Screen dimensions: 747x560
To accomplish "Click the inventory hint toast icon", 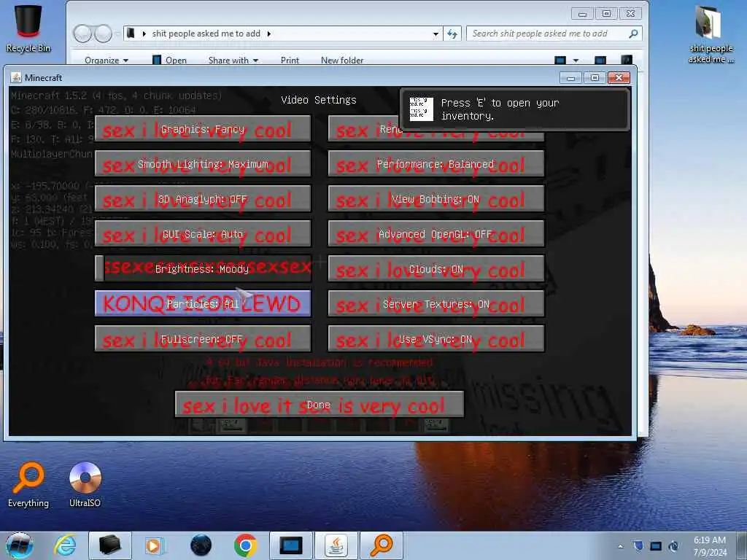I will 422,109.
